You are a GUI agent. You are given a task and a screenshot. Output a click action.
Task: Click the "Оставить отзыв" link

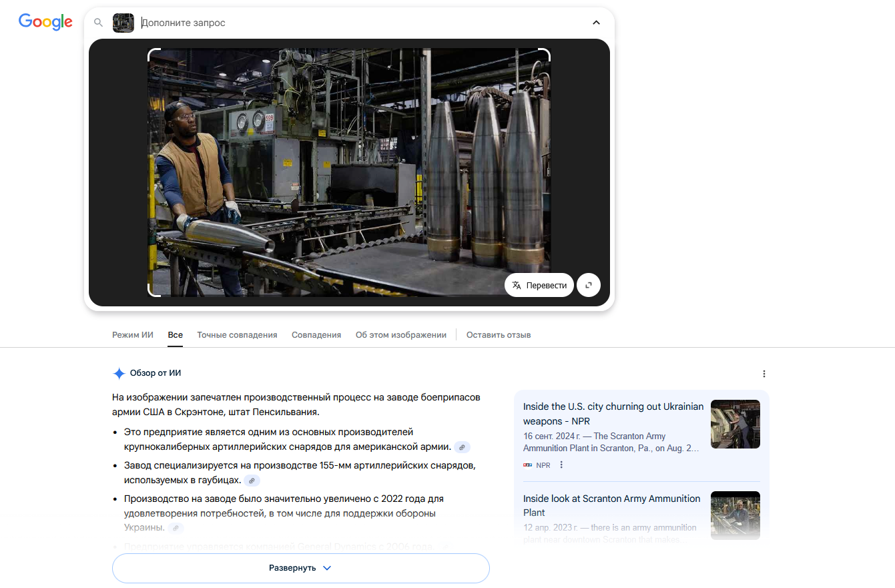tap(499, 335)
